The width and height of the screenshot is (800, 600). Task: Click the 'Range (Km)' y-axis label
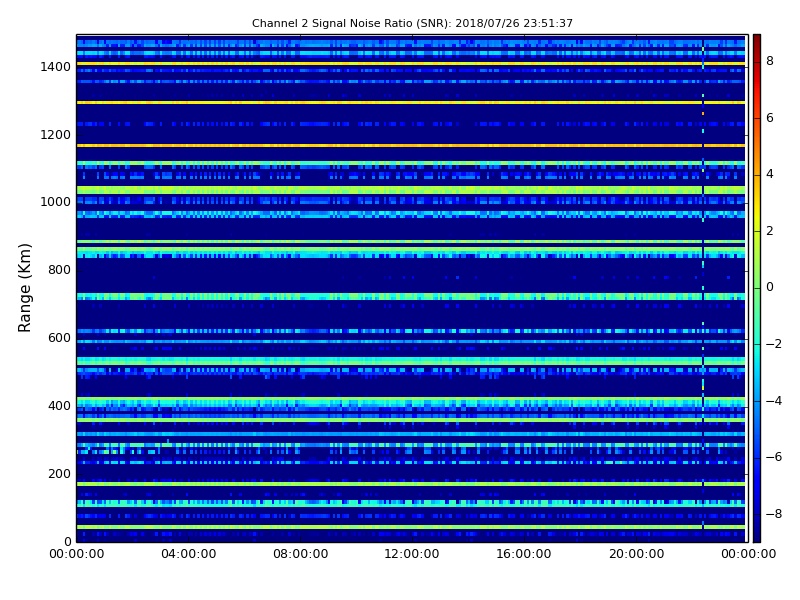click(x=24, y=288)
